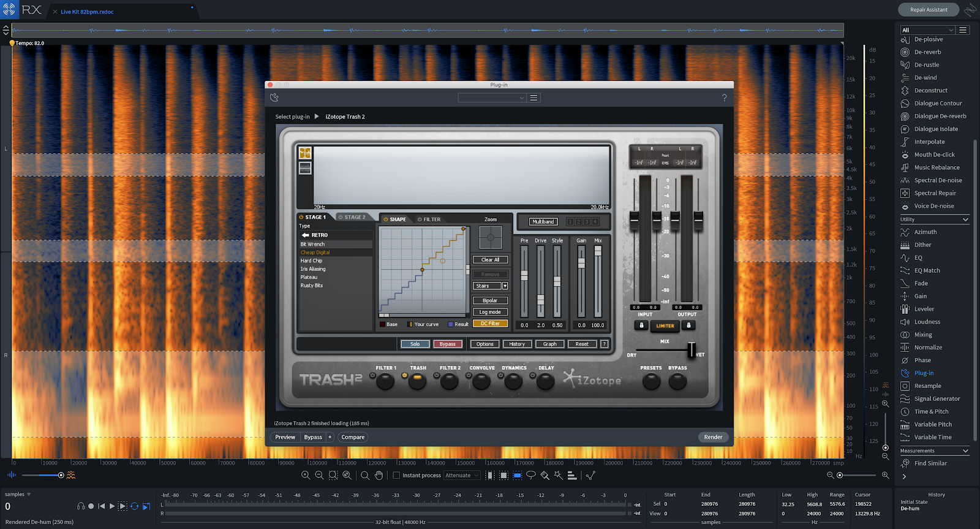This screenshot has height=529, width=980.
Task: Open the Live Kit 82bpm.rxdoc tab
Action: point(87,12)
